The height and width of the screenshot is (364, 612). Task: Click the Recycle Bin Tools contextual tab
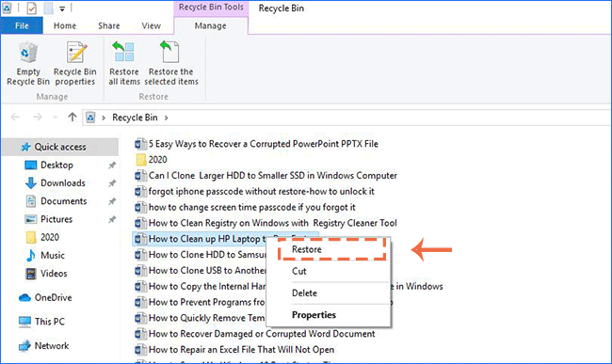(x=211, y=8)
